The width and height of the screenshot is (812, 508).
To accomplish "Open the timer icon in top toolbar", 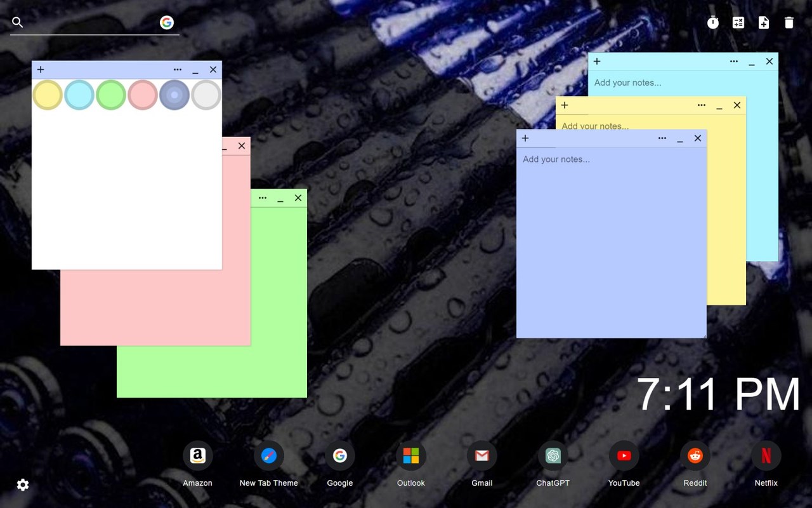I will pyautogui.click(x=713, y=23).
